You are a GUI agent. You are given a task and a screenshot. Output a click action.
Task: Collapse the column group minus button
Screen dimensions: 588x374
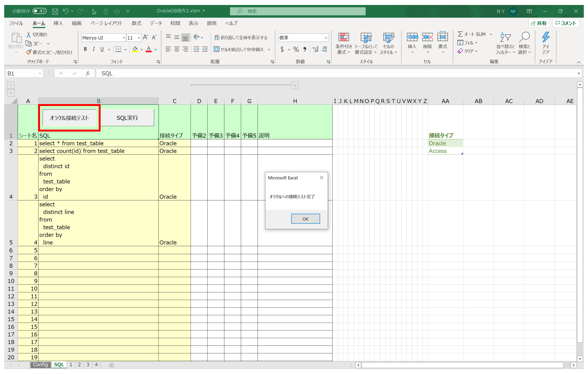pos(295,85)
